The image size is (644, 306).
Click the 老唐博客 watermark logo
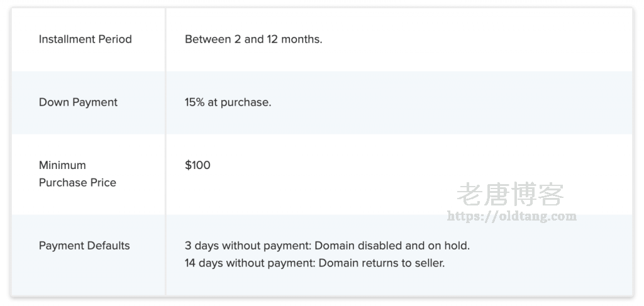(x=511, y=194)
